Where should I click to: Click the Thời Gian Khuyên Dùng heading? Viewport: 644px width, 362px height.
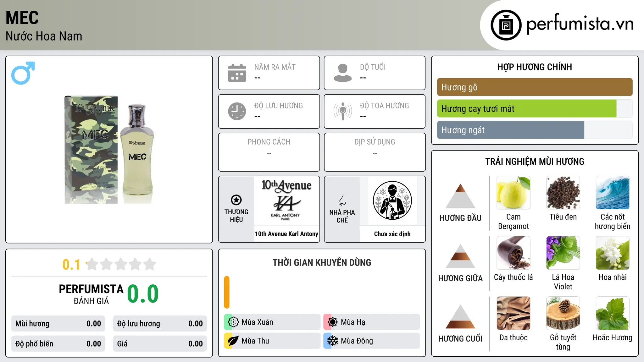322,262
